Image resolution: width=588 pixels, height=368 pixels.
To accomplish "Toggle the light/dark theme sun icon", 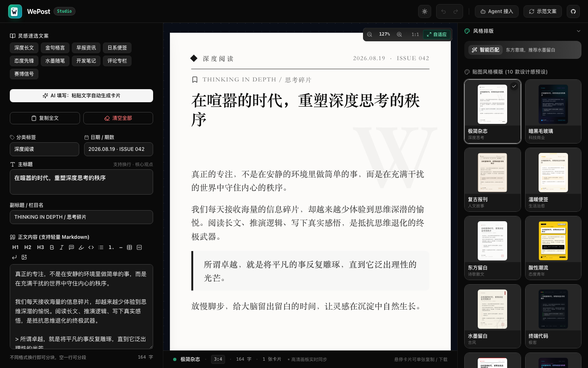I will (425, 11).
